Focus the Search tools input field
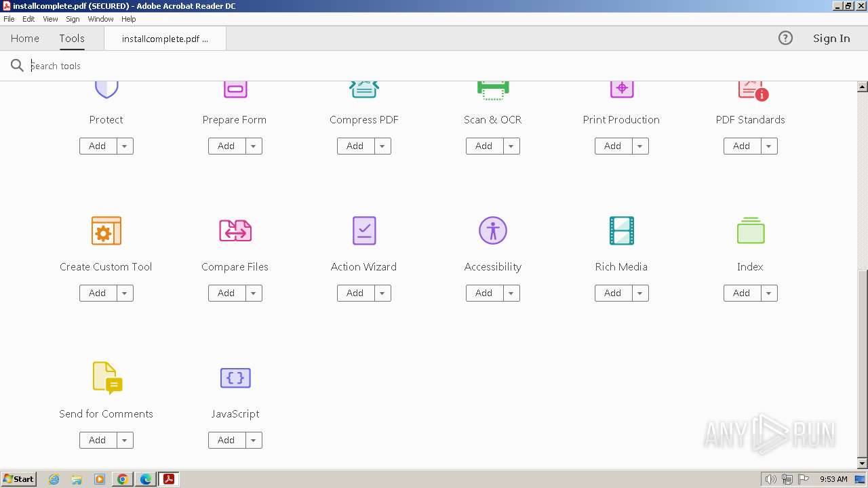The height and width of the screenshot is (488, 868). coord(434,66)
